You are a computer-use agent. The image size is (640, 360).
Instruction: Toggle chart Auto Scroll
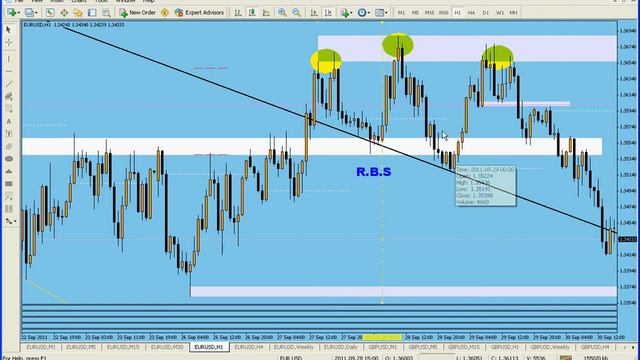click(x=313, y=13)
